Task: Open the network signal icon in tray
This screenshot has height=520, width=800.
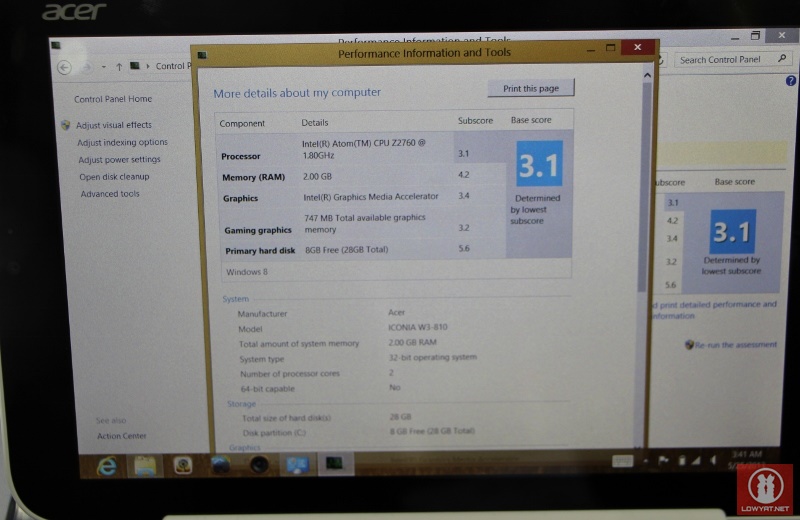Action: point(696,460)
